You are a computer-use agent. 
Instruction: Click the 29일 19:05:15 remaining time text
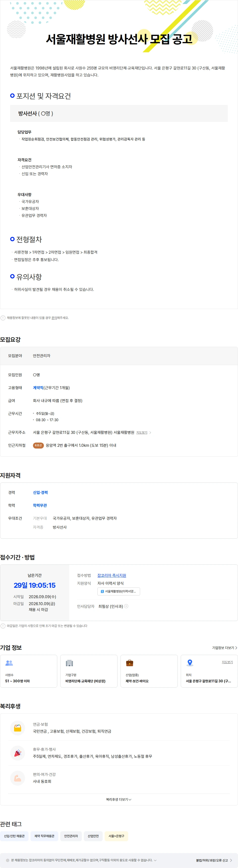(35, 585)
